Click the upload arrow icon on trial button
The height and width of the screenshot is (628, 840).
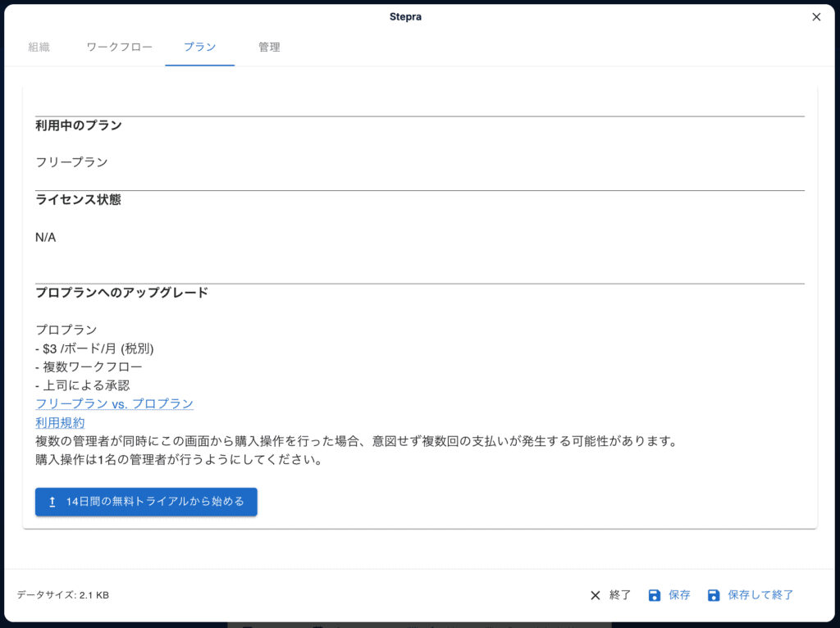click(52, 502)
